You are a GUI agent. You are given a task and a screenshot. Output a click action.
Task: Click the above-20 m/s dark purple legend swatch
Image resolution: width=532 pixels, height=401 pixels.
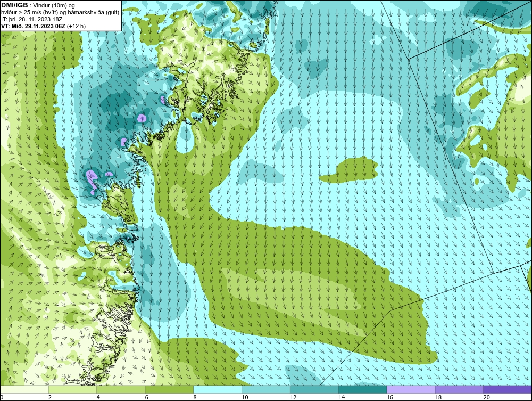click(x=508, y=389)
